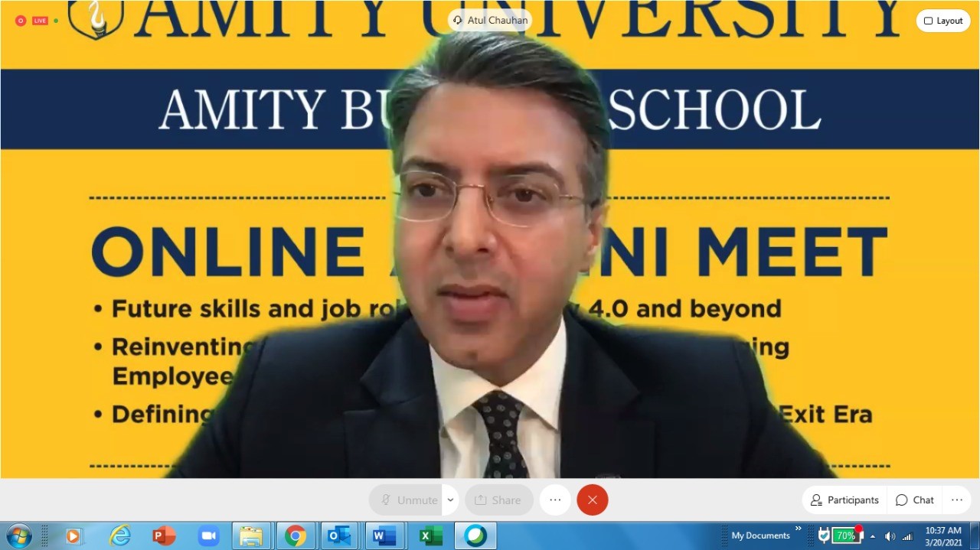The width and height of the screenshot is (980, 550).
Task: Open the panel options ellipsis next to Chat
Action: pyautogui.click(x=957, y=500)
